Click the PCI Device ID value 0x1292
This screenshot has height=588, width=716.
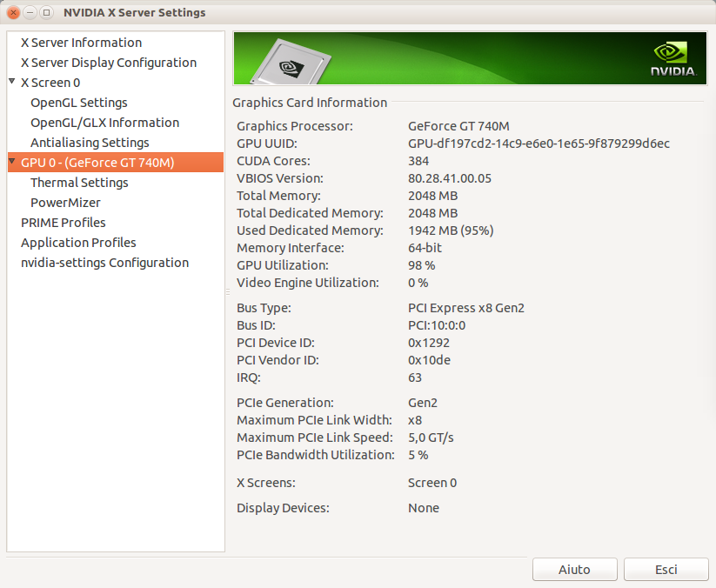(x=428, y=343)
